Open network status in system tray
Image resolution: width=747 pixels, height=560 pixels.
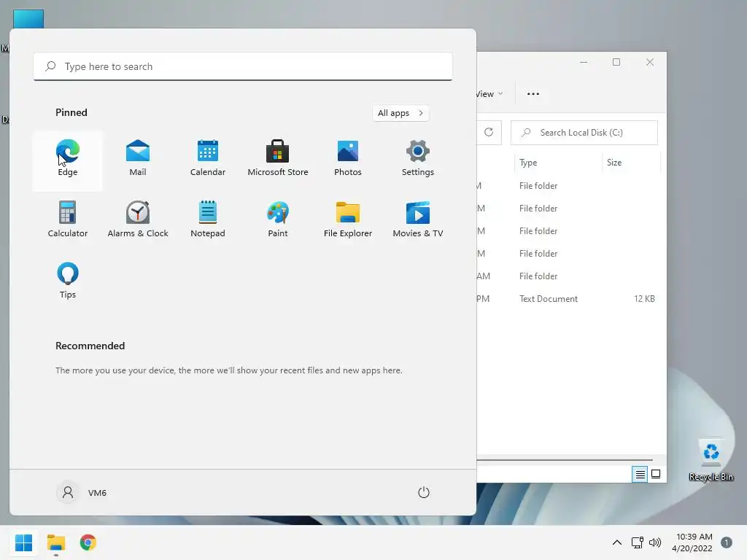coord(637,542)
